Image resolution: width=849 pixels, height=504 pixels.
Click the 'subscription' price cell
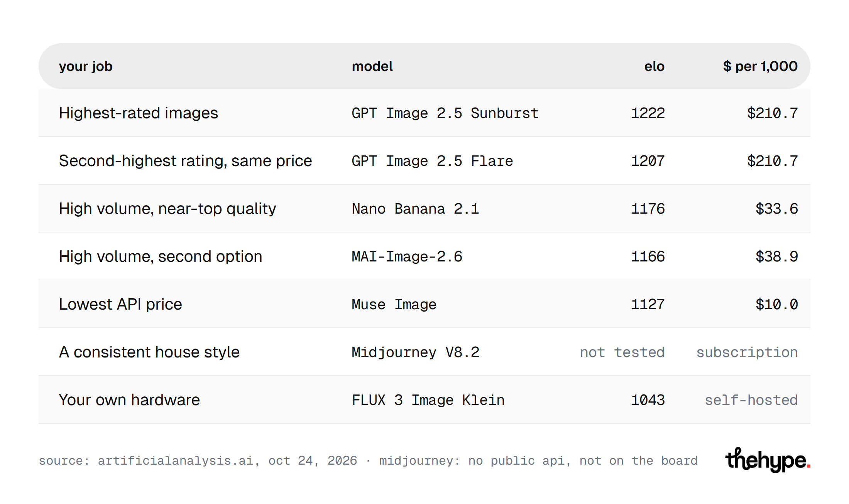747,352
